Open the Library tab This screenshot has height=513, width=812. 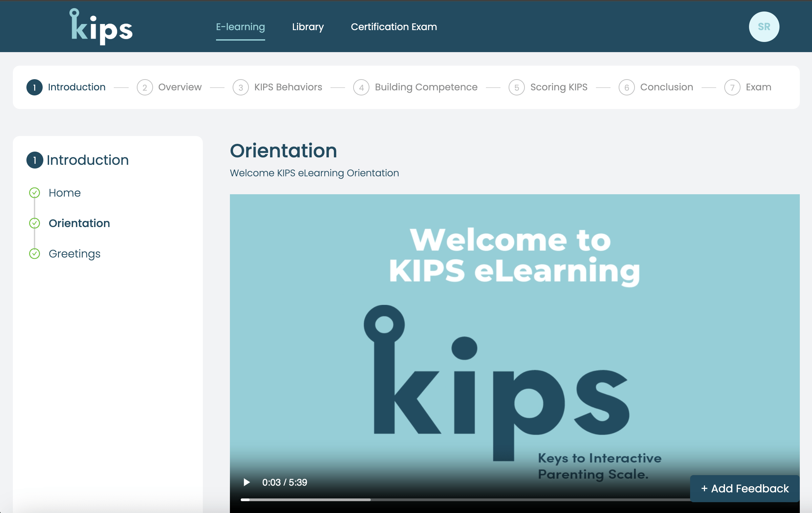coord(308,27)
